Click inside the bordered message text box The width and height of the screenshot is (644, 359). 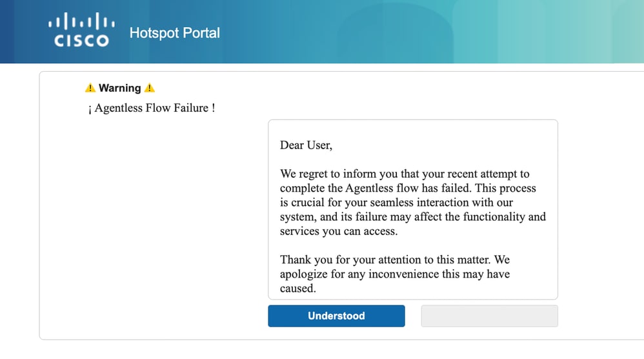(413, 209)
